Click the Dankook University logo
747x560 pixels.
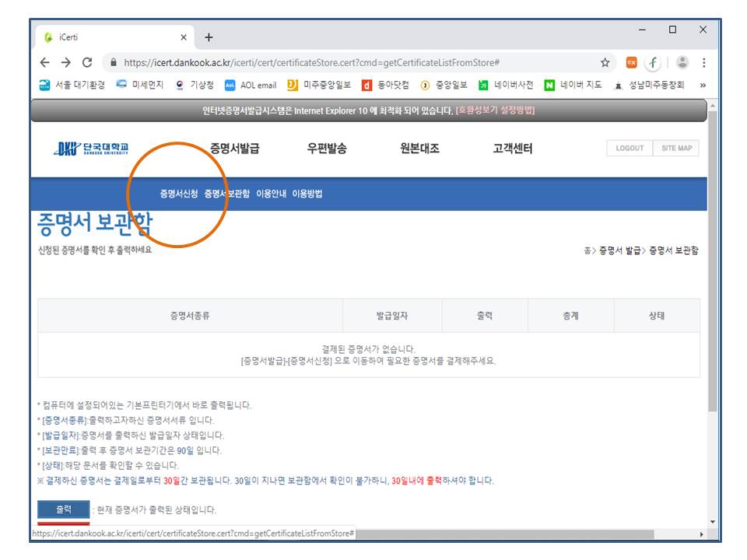[92, 149]
